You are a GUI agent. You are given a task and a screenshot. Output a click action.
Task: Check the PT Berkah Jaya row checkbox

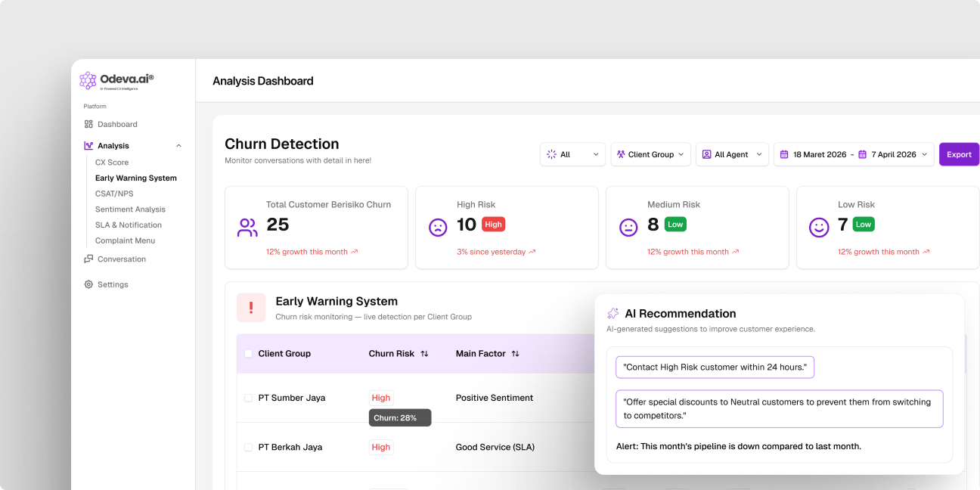tap(248, 447)
